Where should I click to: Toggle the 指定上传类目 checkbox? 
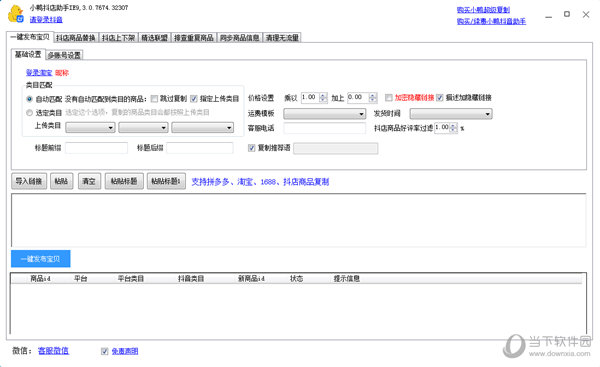point(194,99)
